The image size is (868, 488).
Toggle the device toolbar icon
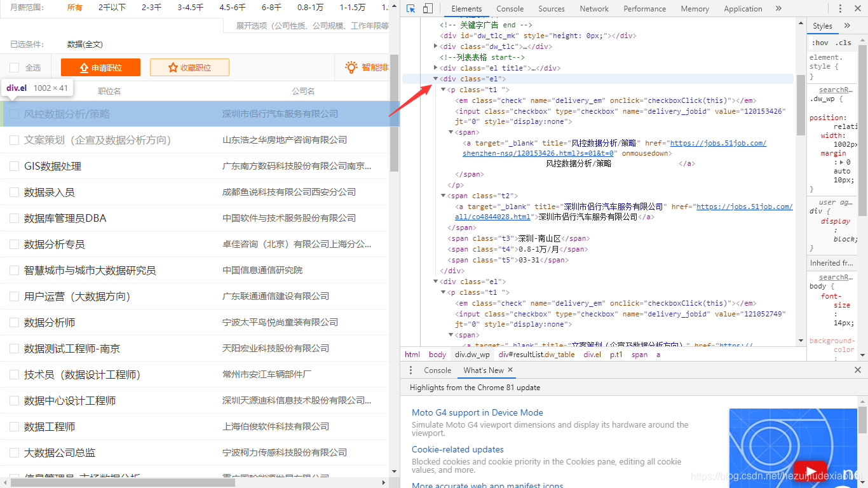[428, 9]
